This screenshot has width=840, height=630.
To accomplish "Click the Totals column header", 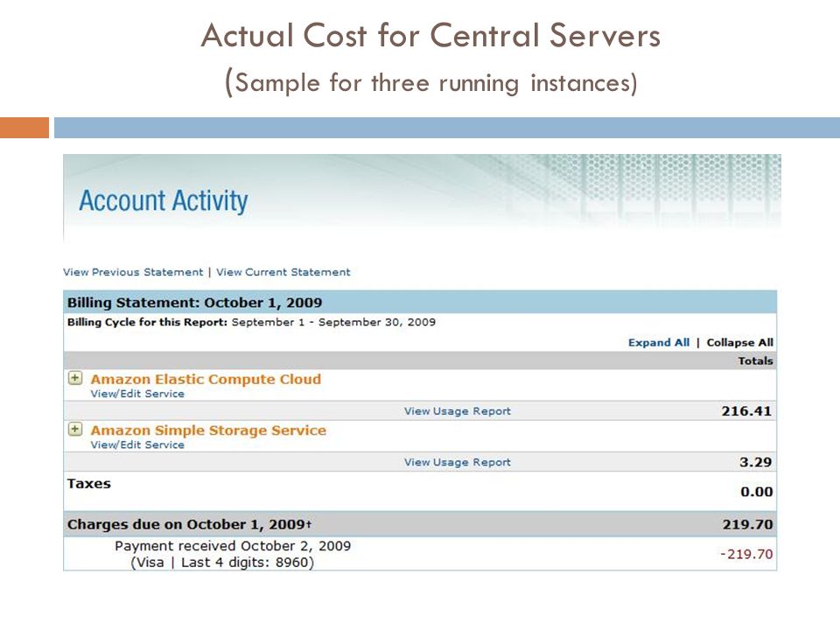I will 755,361.
